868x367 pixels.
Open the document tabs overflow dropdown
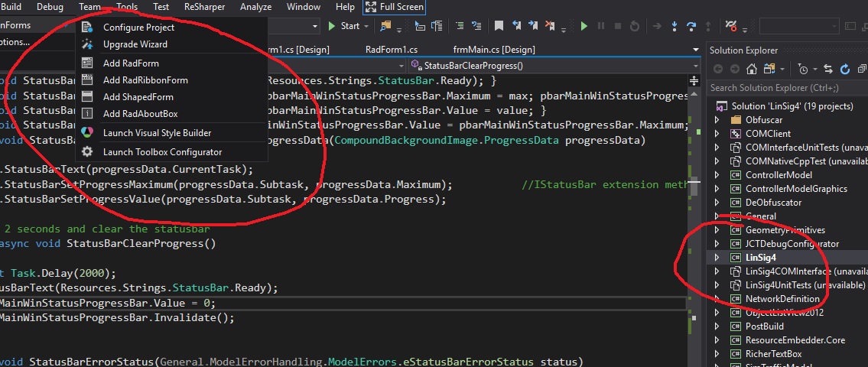pyautogui.click(x=696, y=50)
